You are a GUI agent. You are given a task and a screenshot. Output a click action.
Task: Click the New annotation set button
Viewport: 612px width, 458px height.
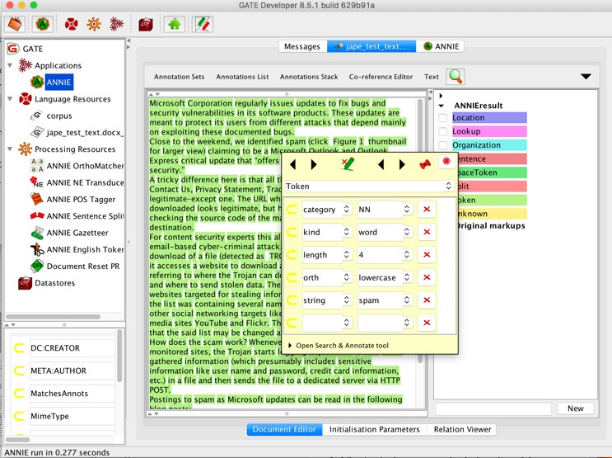pos(575,408)
